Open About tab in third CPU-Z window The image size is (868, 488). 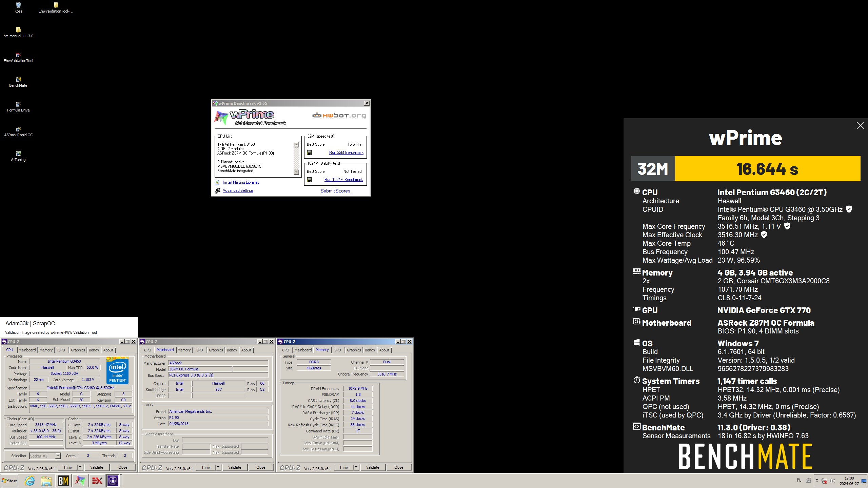coord(384,350)
